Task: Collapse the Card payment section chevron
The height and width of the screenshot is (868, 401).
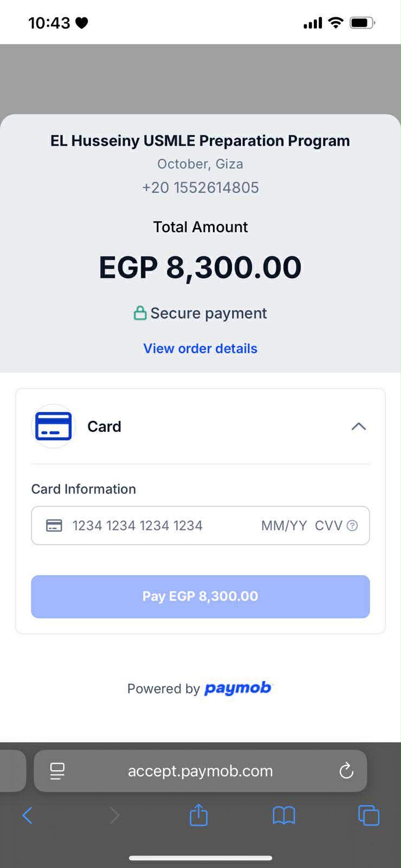Action: 358,426
